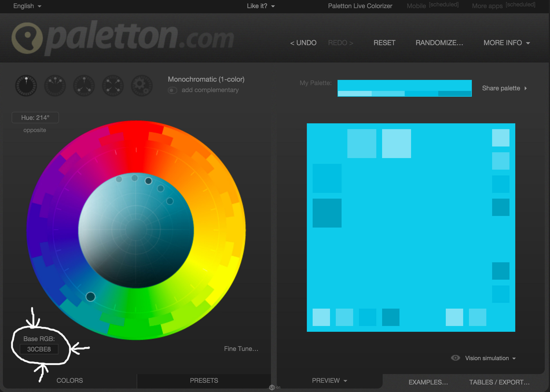Click the Base RGB 30CBE8 field
The image size is (550, 392).
[39, 349]
